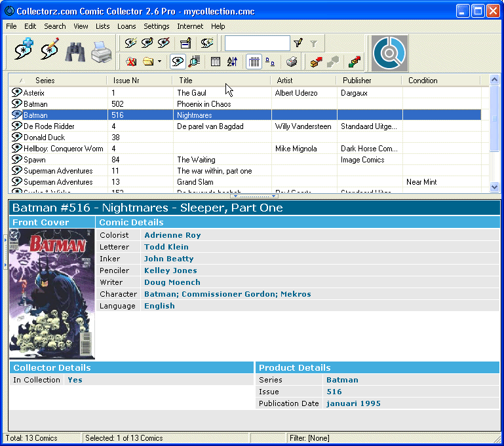Switch to images view thumbnails toggle
Image resolution: width=504 pixels, height=446 pixels.
pyautogui.click(x=270, y=62)
